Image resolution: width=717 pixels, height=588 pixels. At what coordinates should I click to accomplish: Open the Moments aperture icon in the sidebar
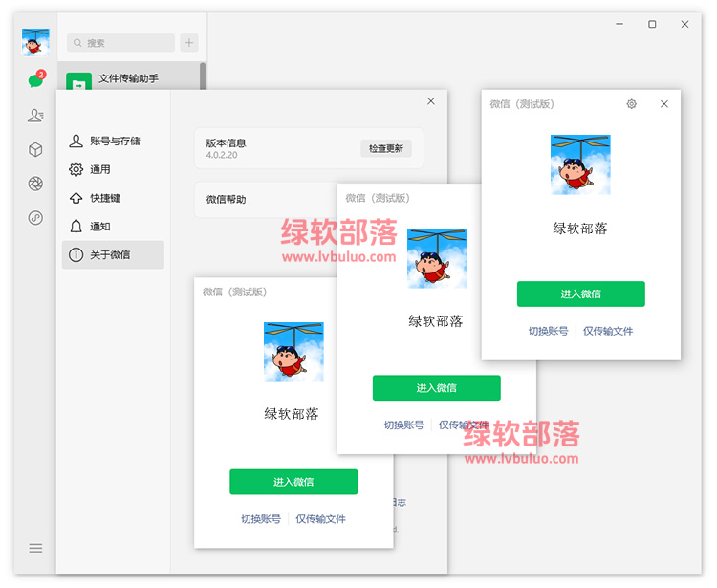click(35, 184)
